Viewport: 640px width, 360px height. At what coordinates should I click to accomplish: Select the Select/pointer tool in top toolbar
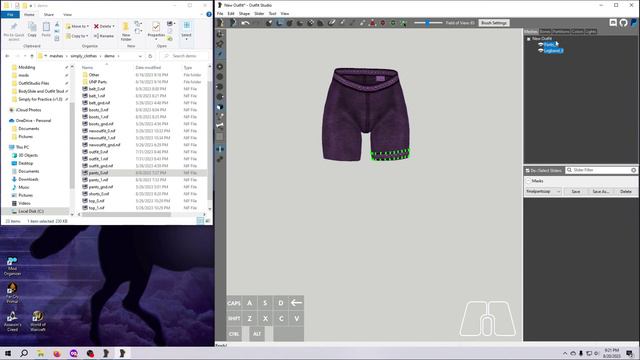point(269,23)
